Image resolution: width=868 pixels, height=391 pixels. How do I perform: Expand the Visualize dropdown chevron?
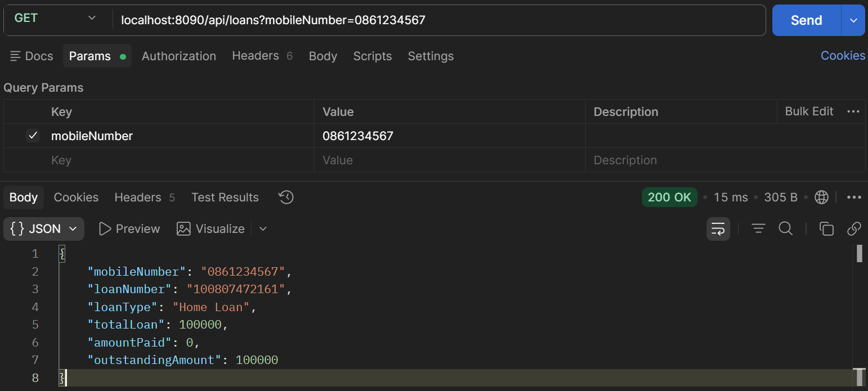[263, 229]
